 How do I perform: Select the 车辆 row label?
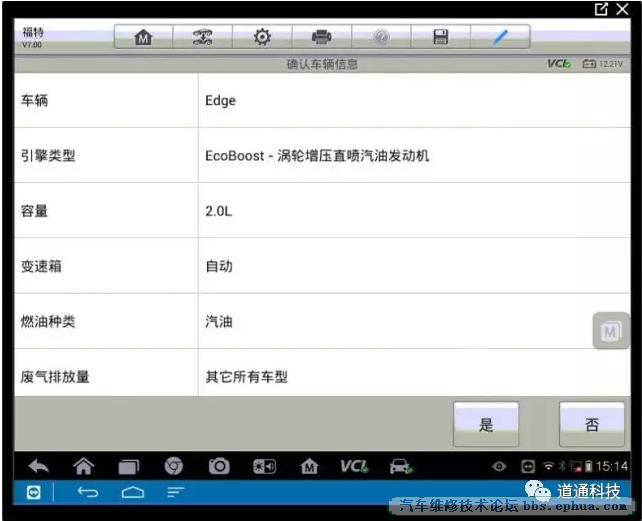pyautogui.click(x=34, y=100)
